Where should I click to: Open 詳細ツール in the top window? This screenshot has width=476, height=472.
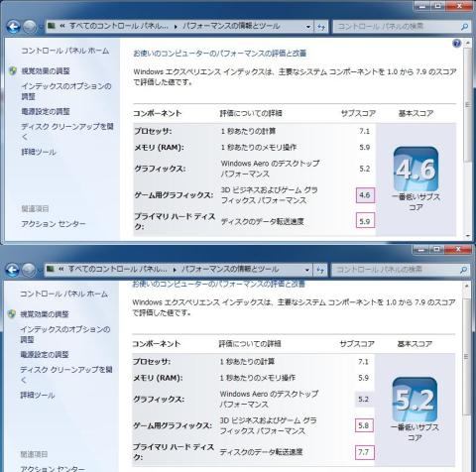pos(39,152)
